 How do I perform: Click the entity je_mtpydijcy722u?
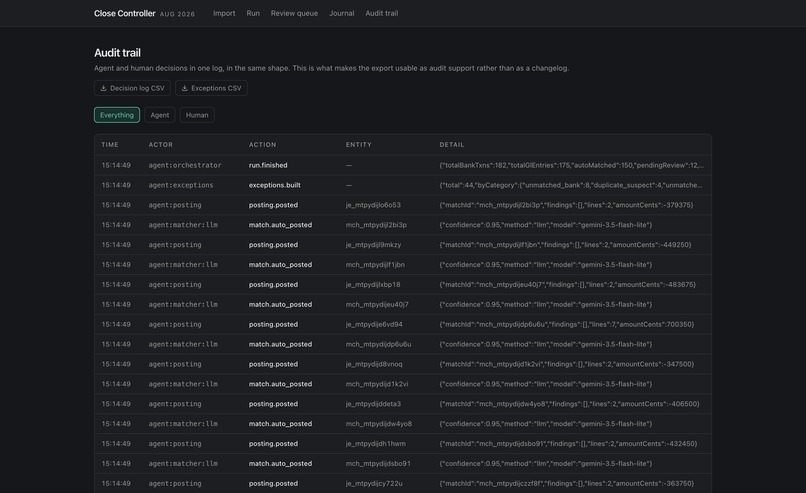(374, 484)
